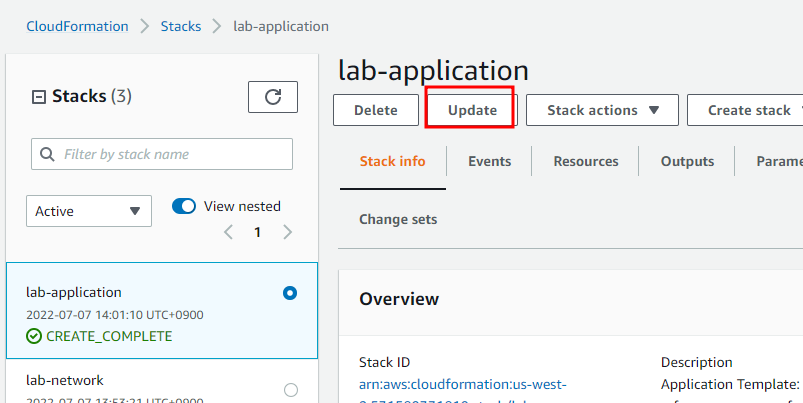The image size is (803, 403).
Task: Click the Overview section heading
Action: [399, 299]
